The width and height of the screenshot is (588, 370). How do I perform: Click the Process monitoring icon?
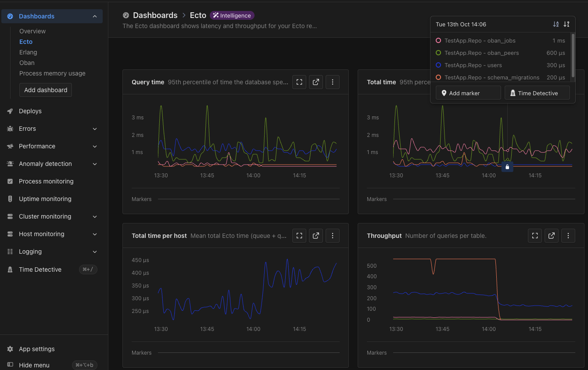point(10,181)
